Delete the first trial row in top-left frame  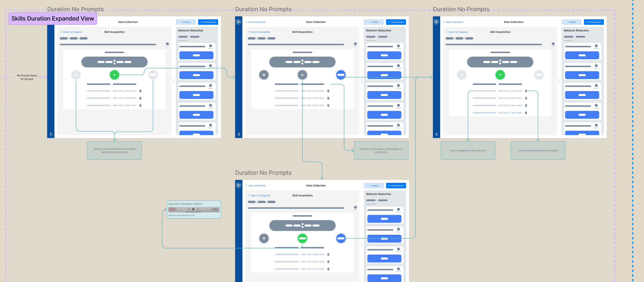[140, 91]
